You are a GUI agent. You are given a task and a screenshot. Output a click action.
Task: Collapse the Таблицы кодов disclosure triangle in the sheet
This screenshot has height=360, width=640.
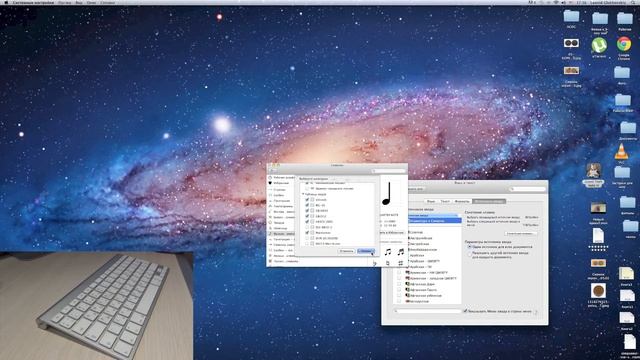click(303, 195)
